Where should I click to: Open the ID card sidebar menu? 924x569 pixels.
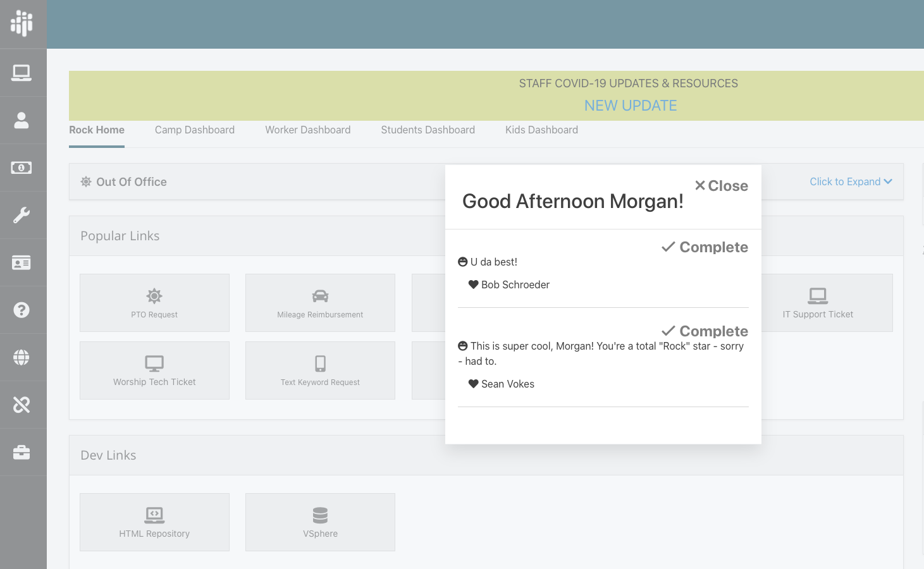(22, 262)
